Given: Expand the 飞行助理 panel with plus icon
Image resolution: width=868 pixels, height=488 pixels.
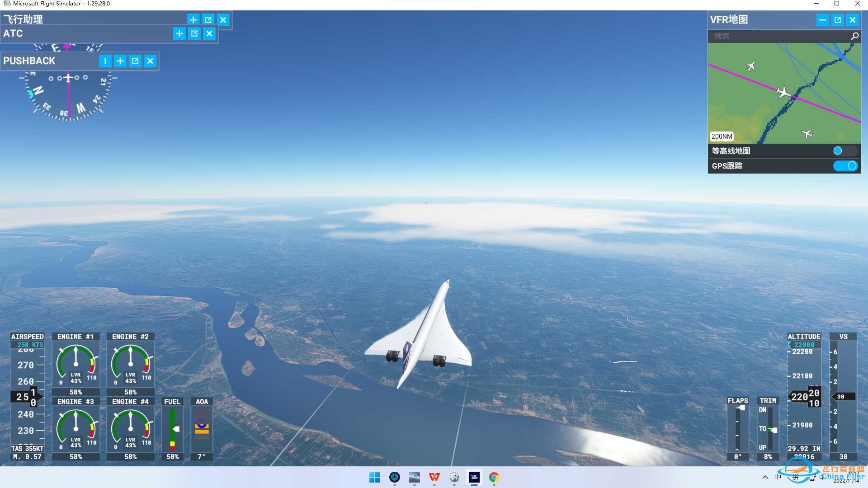Looking at the screenshot, I should [193, 20].
